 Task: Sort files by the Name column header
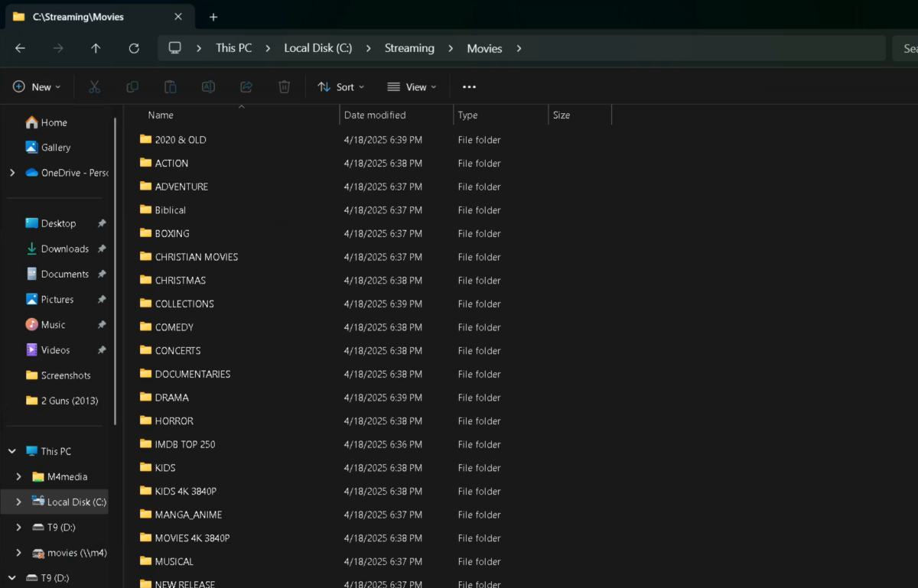point(161,115)
